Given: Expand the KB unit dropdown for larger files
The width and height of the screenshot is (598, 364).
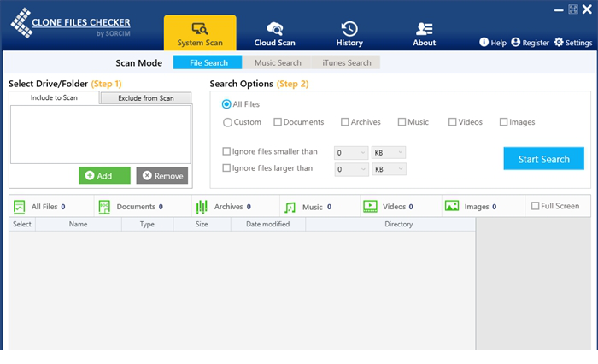Looking at the screenshot, I should [x=389, y=169].
